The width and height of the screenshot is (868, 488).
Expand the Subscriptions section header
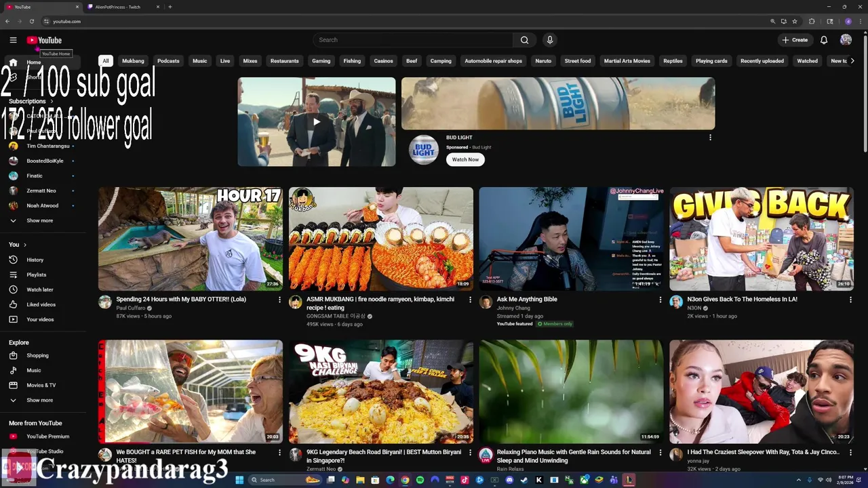pyautogui.click(x=31, y=101)
